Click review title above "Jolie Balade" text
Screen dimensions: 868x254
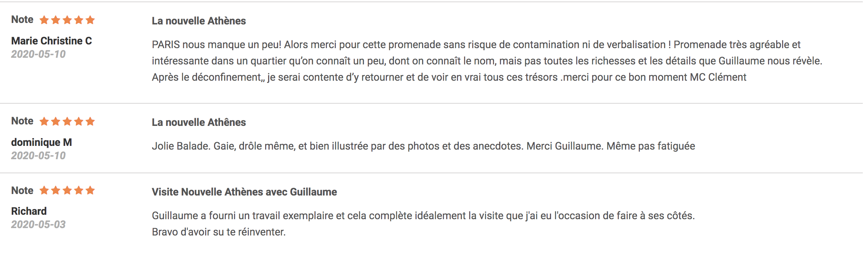click(198, 122)
